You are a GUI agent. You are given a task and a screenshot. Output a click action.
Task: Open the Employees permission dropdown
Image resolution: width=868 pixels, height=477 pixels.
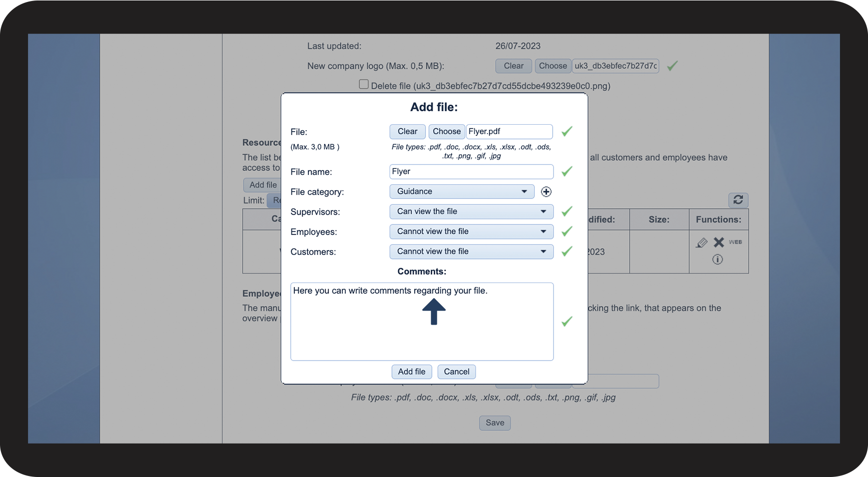pyautogui.click(x=471, y=231)
